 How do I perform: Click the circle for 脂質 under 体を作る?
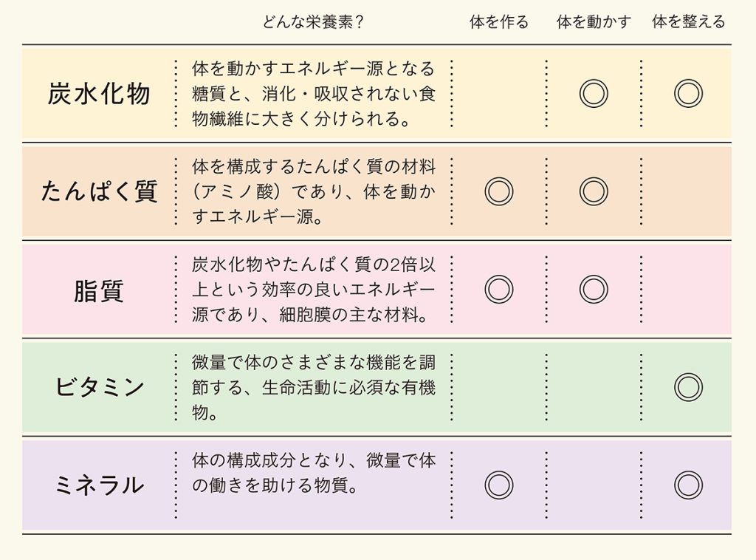498,290
